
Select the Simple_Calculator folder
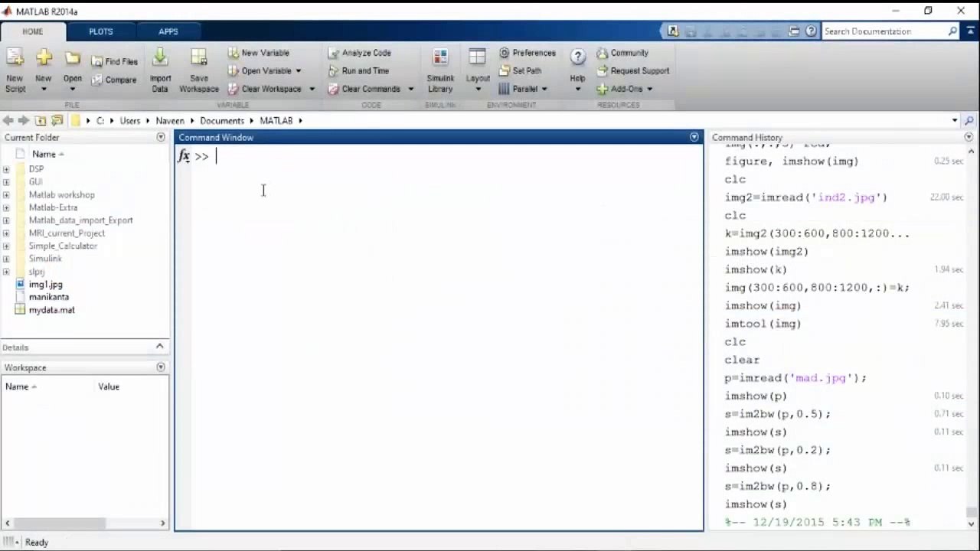click(63, 246)
